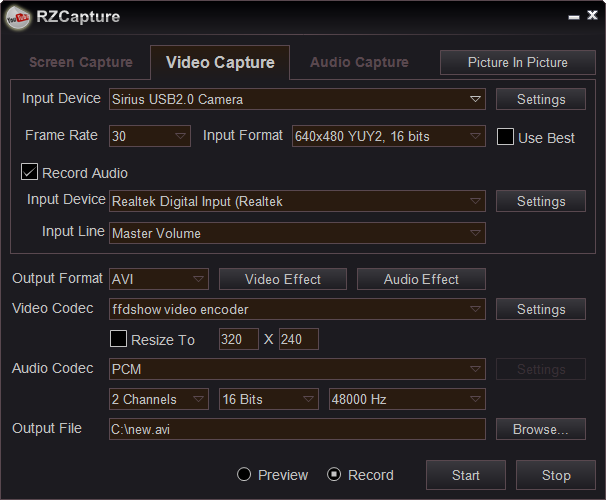Screen dimensions: 606x500
Task: Open Picture In Picture options
Action: [x=517, y=62]
